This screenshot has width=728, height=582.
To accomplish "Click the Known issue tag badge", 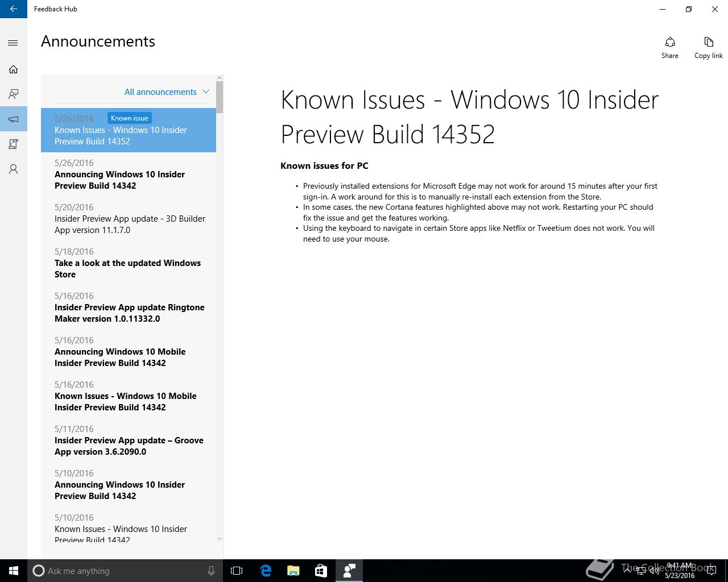I will tap(130, 118).
